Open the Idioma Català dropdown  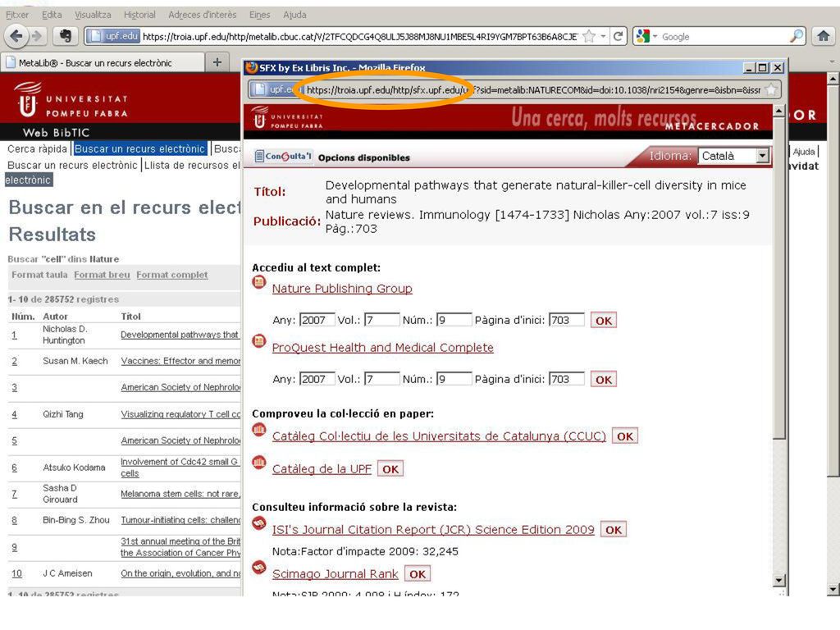click(734, 156)
